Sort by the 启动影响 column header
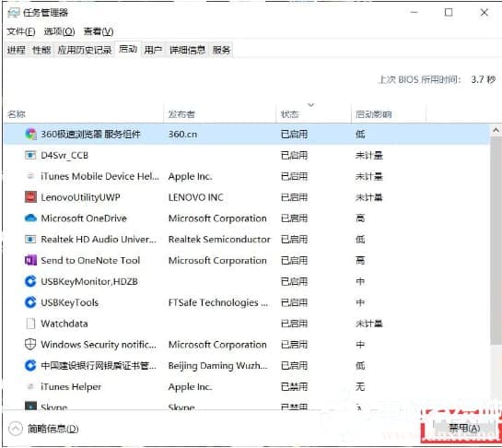 pyautogui.click(x=389, y=114)
